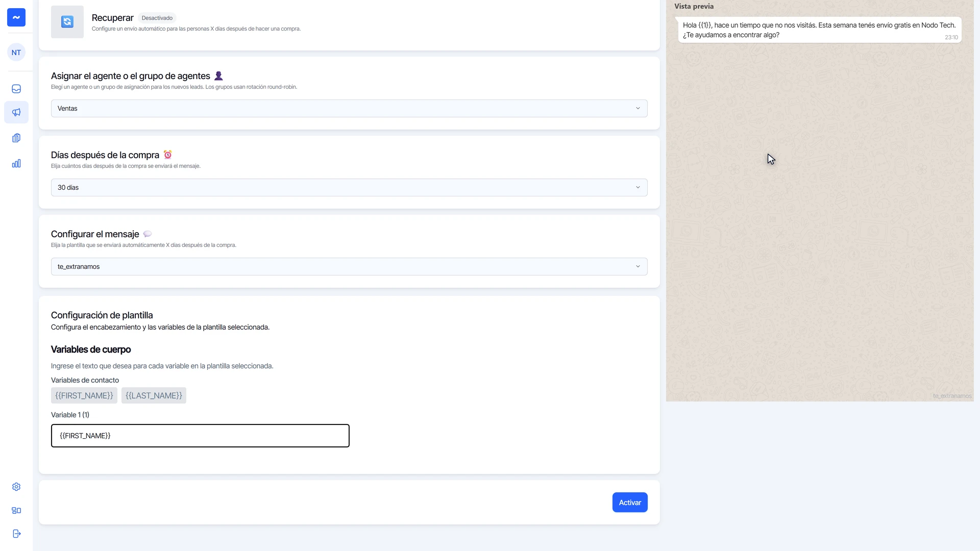Click the Recuperar refresh icon tile
The image size is (980, 551).
(67, 22)
